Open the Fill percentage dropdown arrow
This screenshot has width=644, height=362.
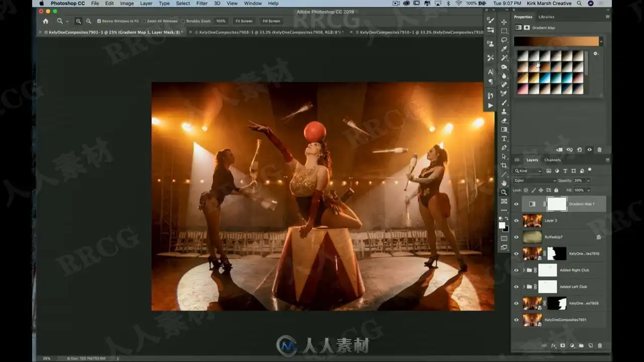(x=588, y=191)
